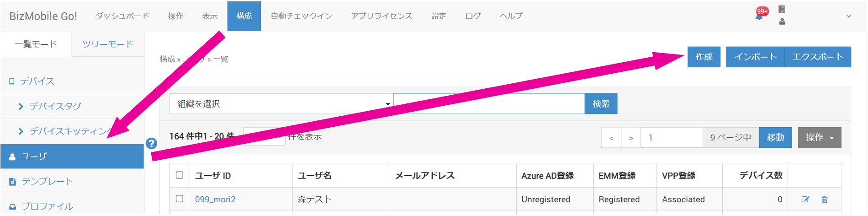The width and height of the screenshot is (868, 216).
Task: Toggle the select-all checkbox in table header
Action: click(x=180, y=175)
